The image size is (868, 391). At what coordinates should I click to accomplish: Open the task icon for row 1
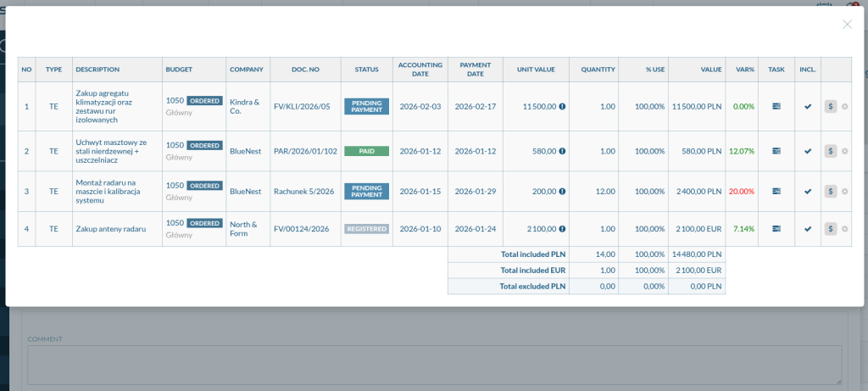(776, 107)
